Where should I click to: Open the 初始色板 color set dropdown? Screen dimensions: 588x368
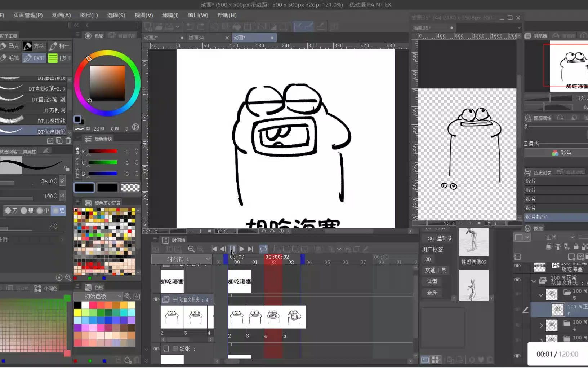click(98, 296)
